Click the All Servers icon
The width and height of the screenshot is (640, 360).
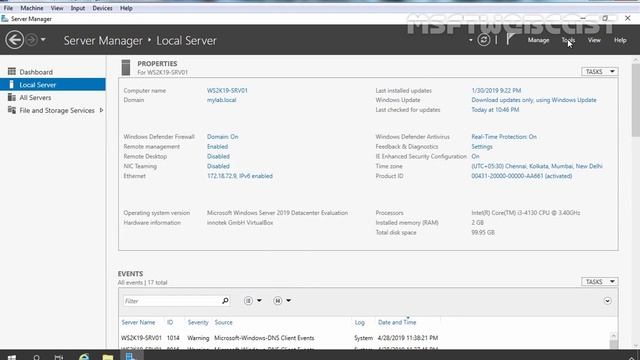(x=12, y=97)
